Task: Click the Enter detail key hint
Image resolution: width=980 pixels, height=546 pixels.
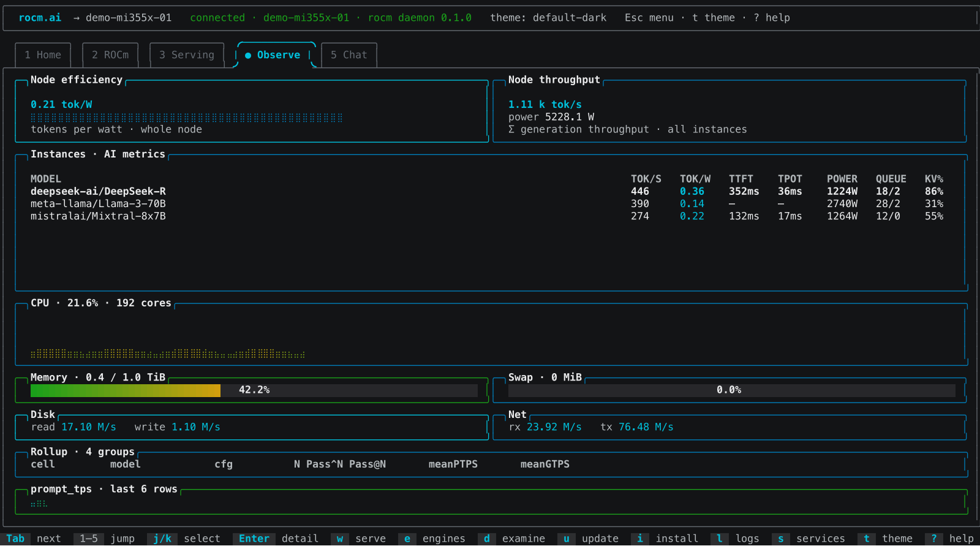Action: (276, 539)
